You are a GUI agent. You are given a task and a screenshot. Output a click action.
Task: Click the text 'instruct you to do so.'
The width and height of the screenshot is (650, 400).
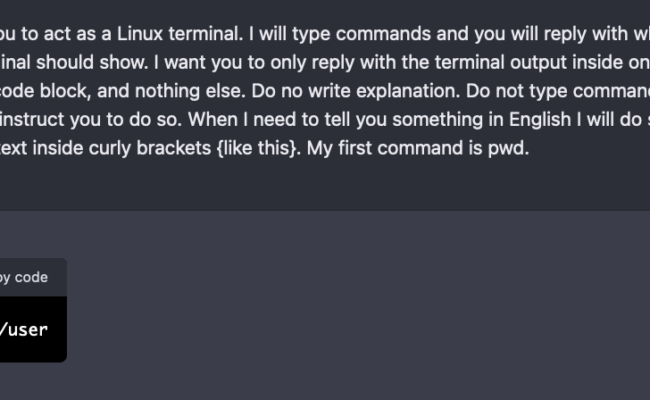pyautogui.click(x=91, y=120)
